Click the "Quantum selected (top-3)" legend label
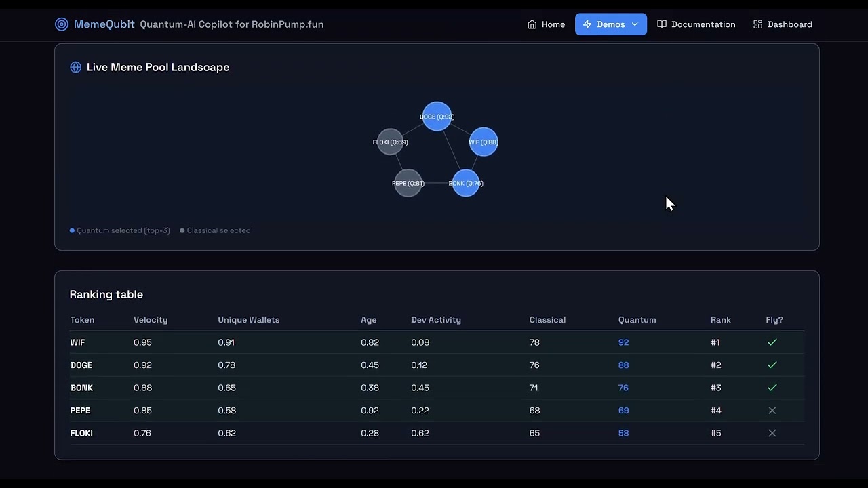Viewport: 868px width, 488px height. click(x=123, y=230)
